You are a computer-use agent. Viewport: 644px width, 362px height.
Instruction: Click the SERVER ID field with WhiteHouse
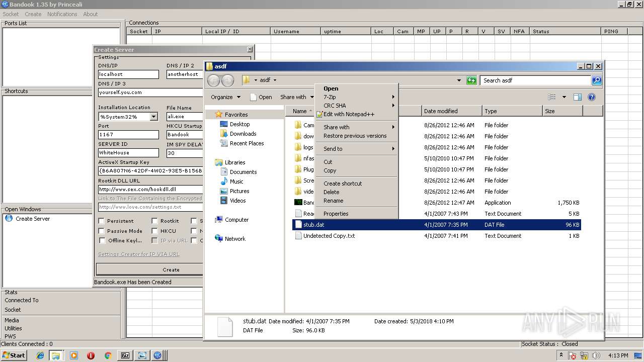(128, 153)
